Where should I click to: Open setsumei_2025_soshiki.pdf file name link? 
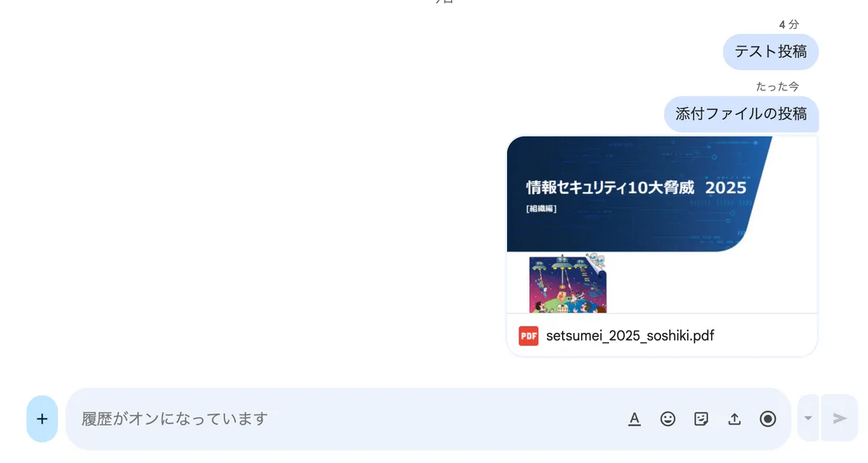[631, 336]
